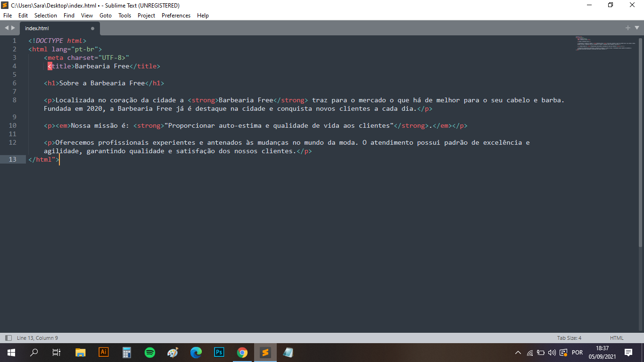Open File Explorer from taskbar
The height and width of the screenshot is (362, 644).
[x=81, y=353]
